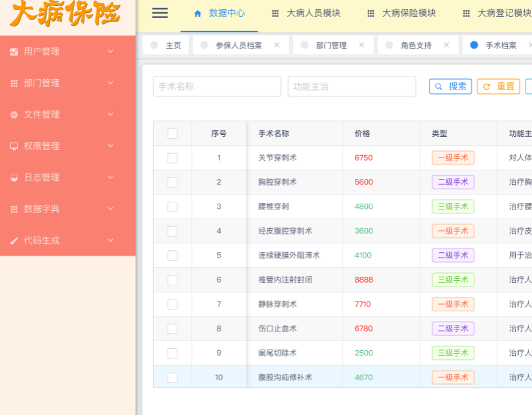Click the 数据字典 grid icon in the sidebar
Image resolution: width=532 pixels, height=415 pixels.
click(x=14, y=209)
